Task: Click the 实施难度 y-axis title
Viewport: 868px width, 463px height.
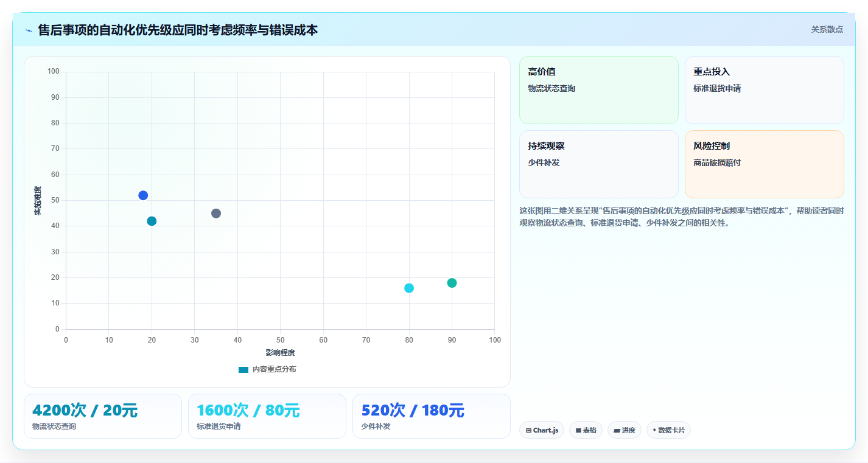Action: pos(38,201)
